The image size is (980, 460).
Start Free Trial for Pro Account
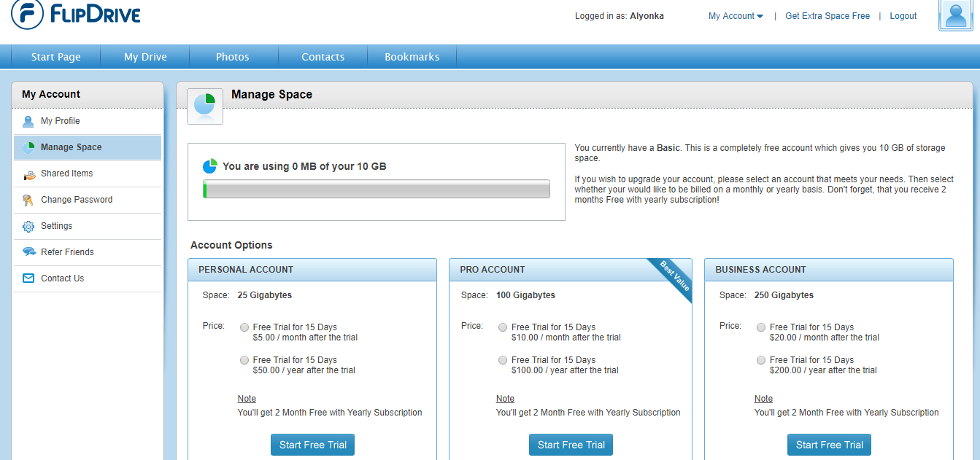571,445
